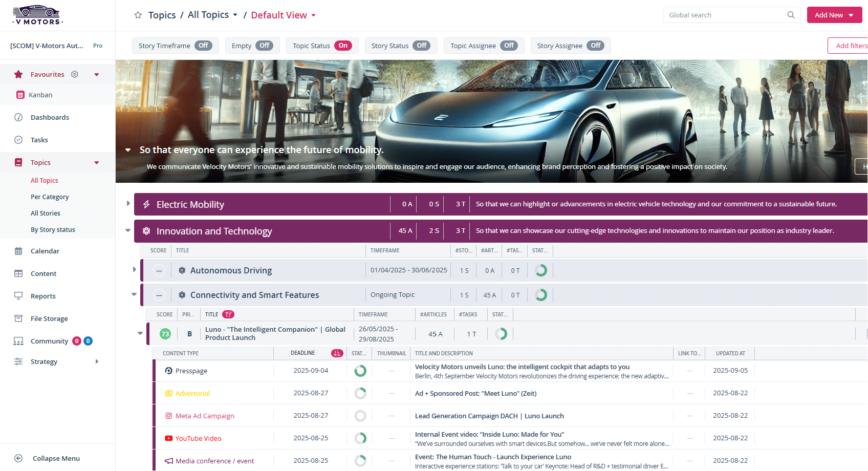
Task: Toggle the Story Timeframe filter
Action: click(x=203, y=46)
